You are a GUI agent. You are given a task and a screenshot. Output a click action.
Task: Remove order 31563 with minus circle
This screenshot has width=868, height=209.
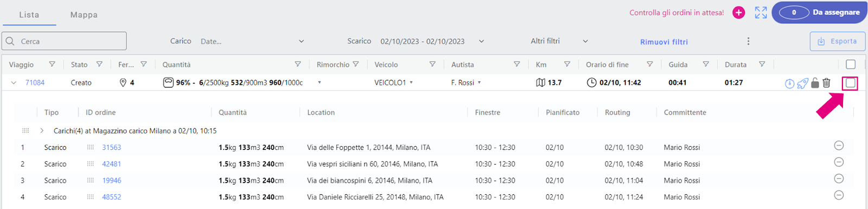[839, 145]
